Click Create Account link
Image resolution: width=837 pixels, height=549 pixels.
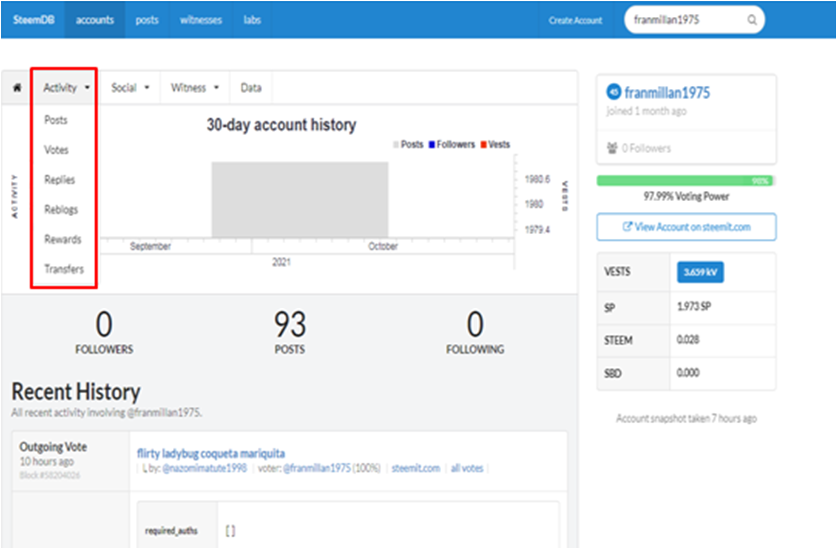[575, 20]
